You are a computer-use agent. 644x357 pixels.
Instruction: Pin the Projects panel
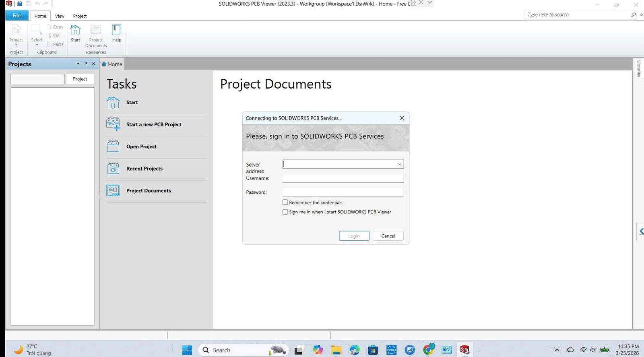pyautogui.click(x=86, y=64)
